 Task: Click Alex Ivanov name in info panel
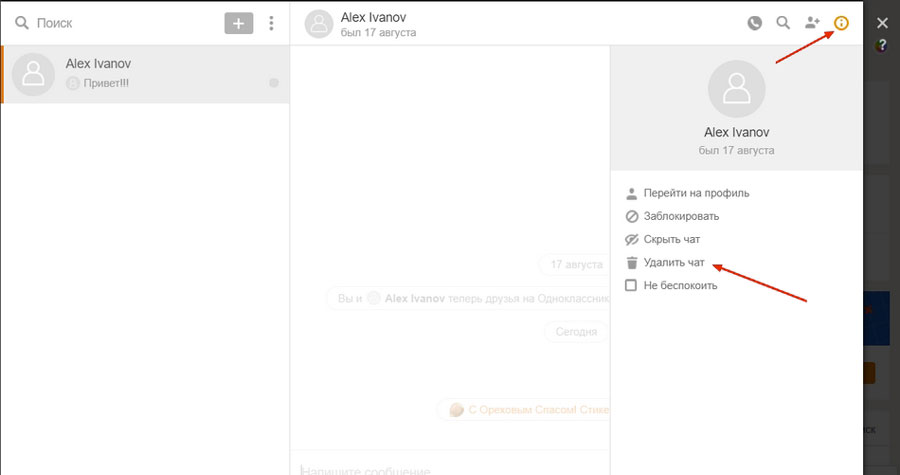[736, 132]
